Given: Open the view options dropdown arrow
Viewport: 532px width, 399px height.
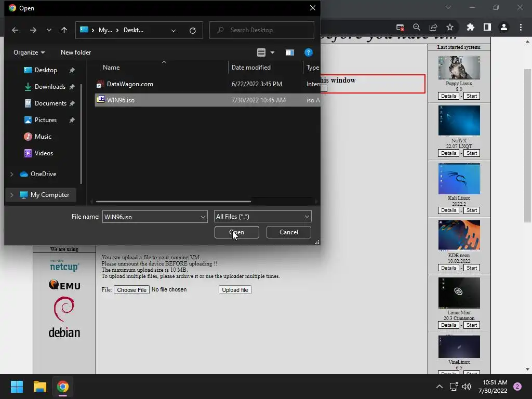Looking at the screenshot, I should [272, 52].
